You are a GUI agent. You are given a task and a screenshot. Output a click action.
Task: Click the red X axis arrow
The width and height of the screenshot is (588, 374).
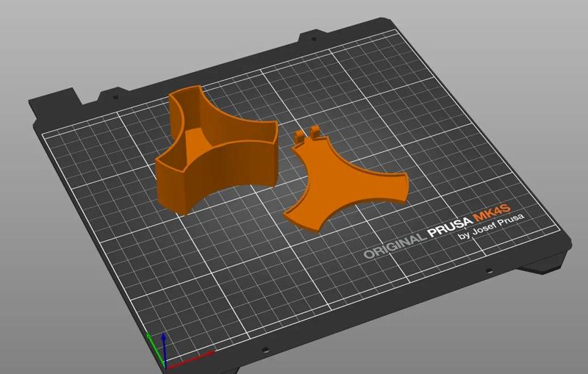[x=191, y=359]
